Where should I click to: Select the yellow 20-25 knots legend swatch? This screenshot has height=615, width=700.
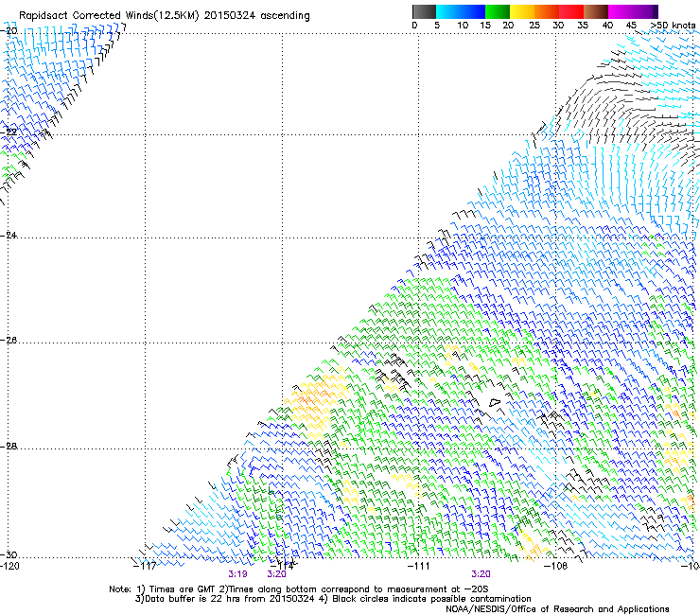pos(522,11)
